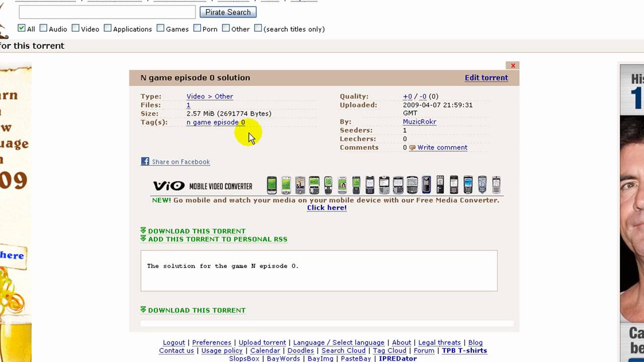Open the Search Cloud link
Viewport: 644px width, 362px height.
pyautogui.click(x=344, y=350)
